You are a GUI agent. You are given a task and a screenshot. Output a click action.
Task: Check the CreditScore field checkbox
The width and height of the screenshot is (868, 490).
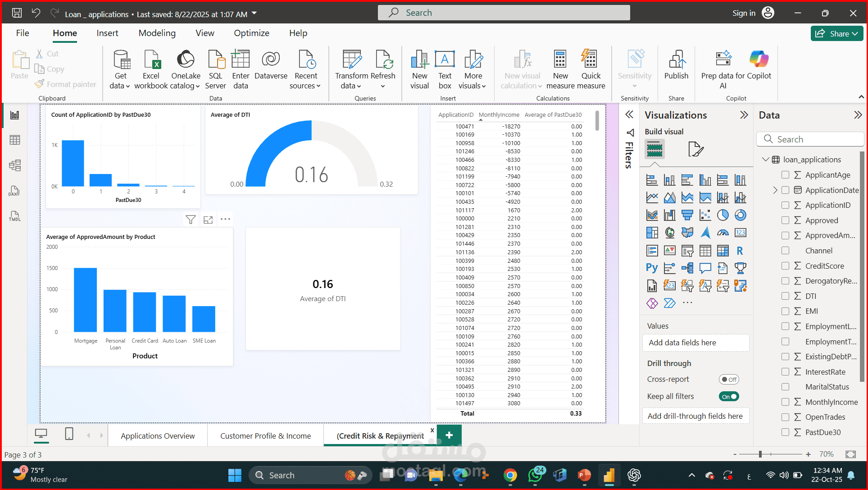point(785,266)
